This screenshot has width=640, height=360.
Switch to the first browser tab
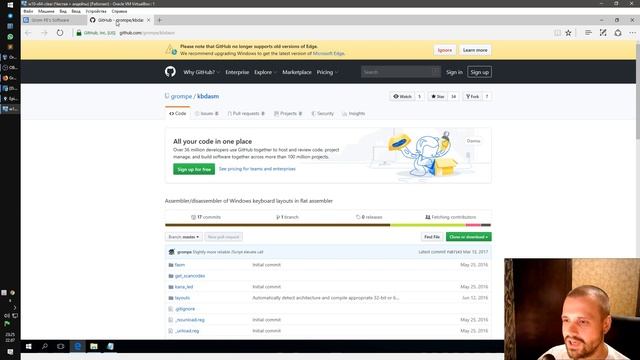point(54,20)
